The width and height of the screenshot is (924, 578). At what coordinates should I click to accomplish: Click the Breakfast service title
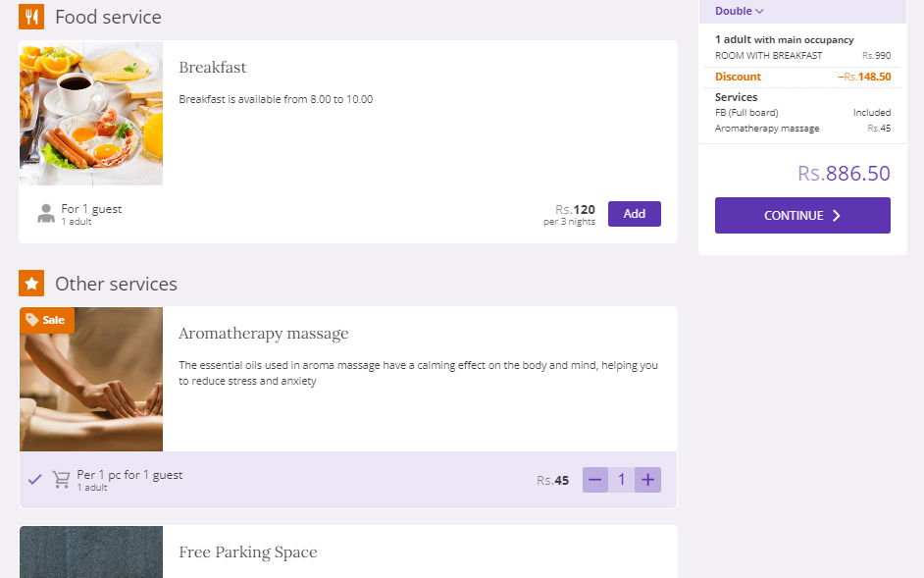(213, 68)
